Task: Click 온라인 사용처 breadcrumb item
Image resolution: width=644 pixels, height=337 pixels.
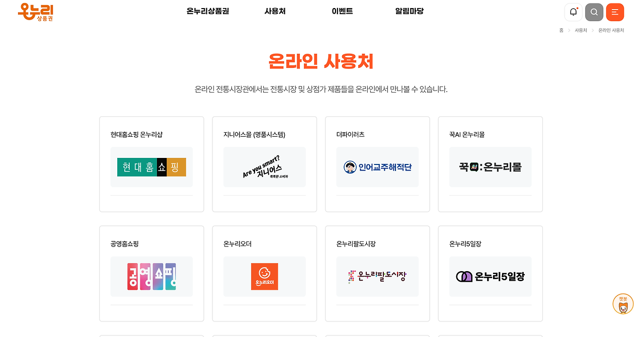Action: pyautogui.click(x=611, y=30)
